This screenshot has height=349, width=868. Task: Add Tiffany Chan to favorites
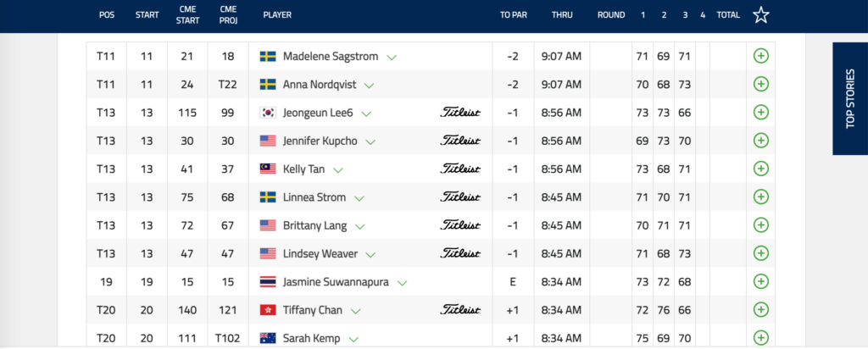click(x=760, y=310)
